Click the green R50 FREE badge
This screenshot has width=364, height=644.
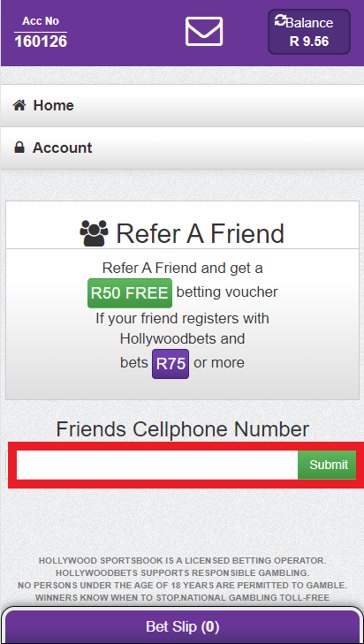click(x=129, y=293)
